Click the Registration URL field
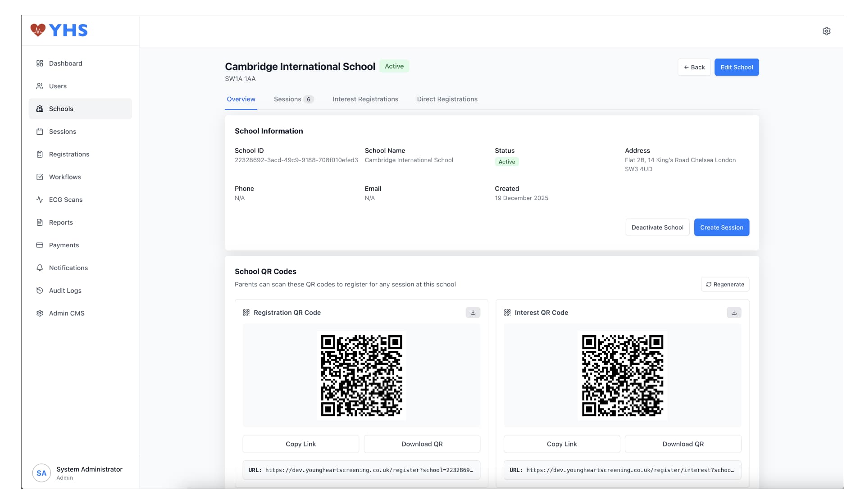865x504 pixels. [x=361, y=470]
